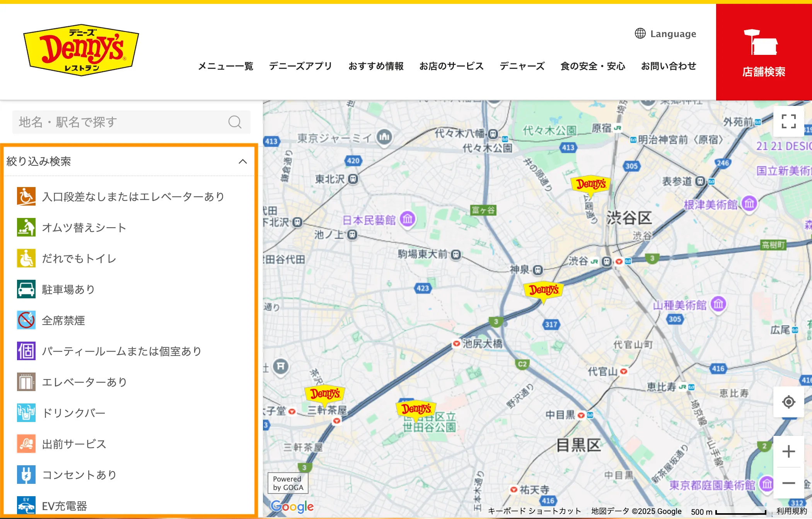Collapse the 絞り込み検索 filter panel

(x=243, y=162)
